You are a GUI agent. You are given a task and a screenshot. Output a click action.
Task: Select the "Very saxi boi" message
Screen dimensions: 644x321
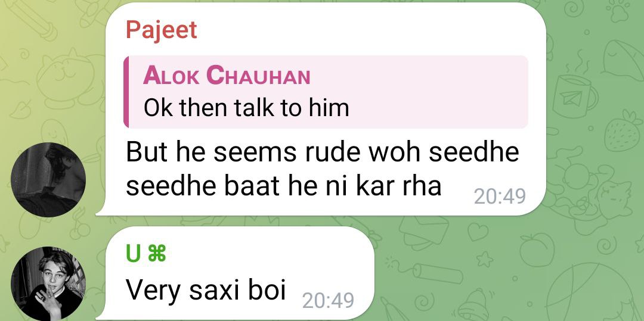205,289
